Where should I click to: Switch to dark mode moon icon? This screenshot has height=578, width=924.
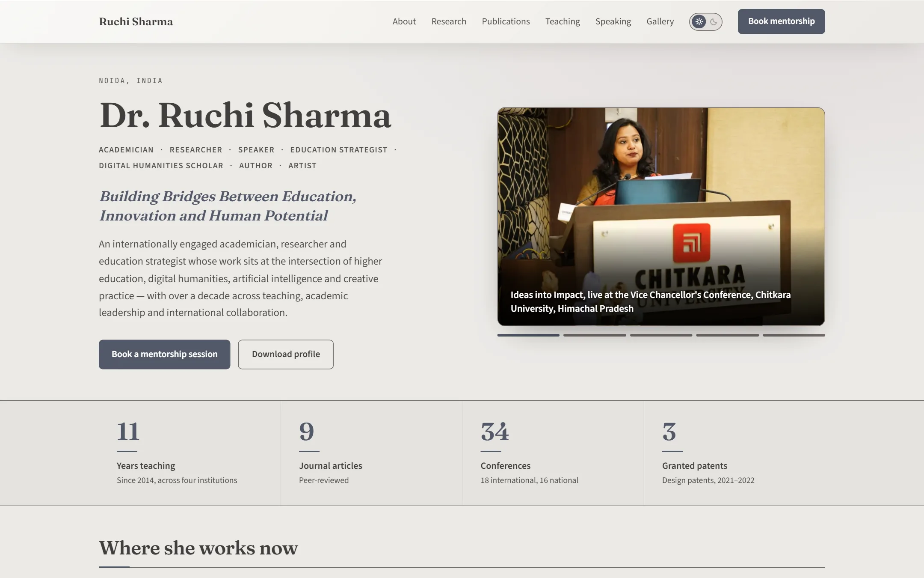(x=714, y=21)
